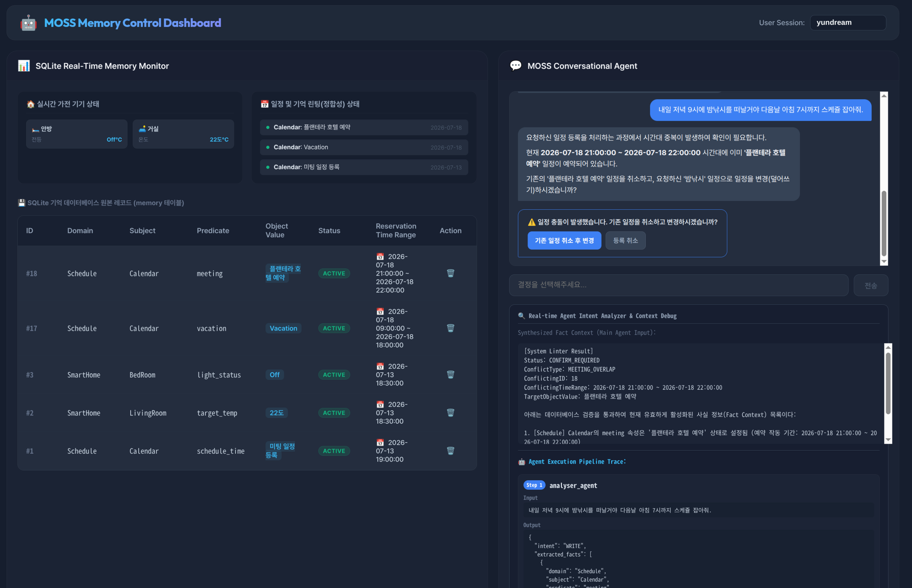The width and height of the screenshot is (912, 588).
Task: Click the Off object value tag
Action: coord(274,374)
